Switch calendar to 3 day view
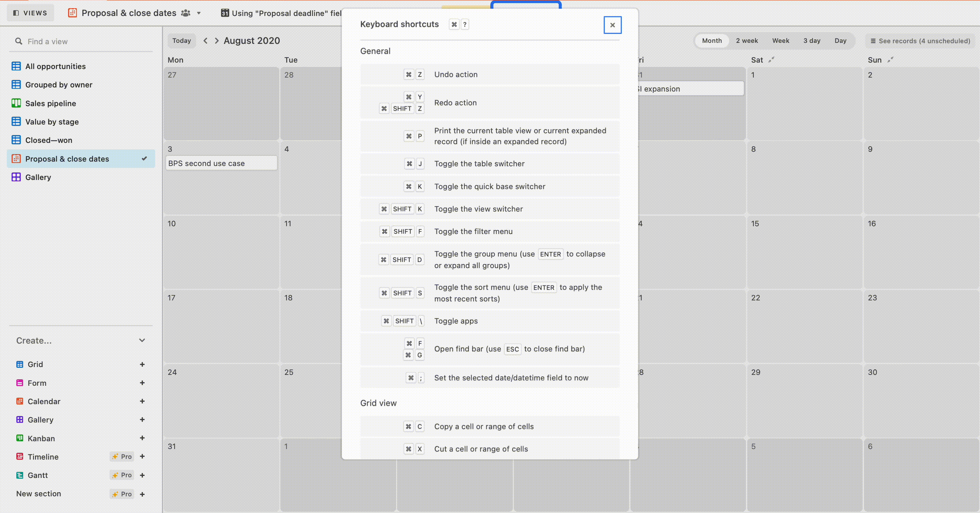Image resolution: width=980 pixels, height=513 pixels. click(x=812, y=41)
